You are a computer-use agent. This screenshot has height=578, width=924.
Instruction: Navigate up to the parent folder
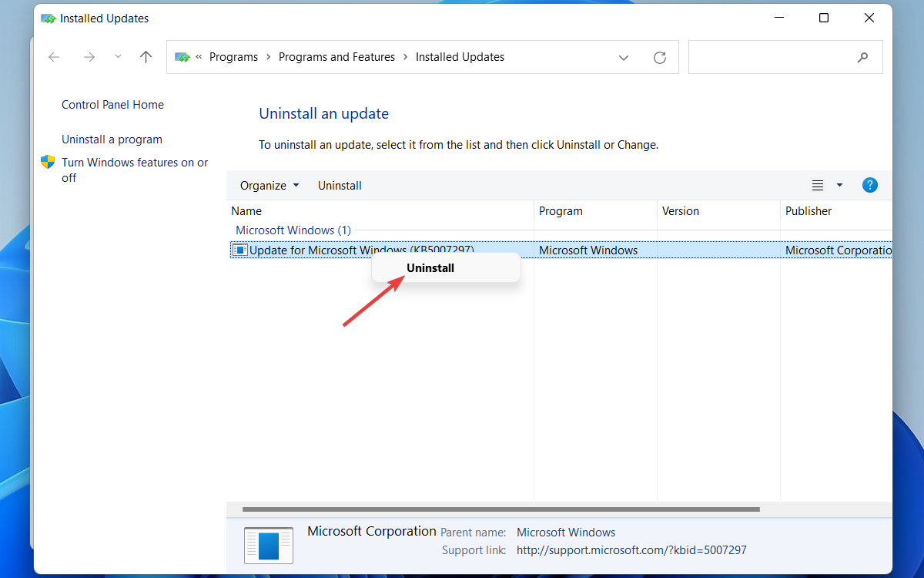click(x=146, y=56)
